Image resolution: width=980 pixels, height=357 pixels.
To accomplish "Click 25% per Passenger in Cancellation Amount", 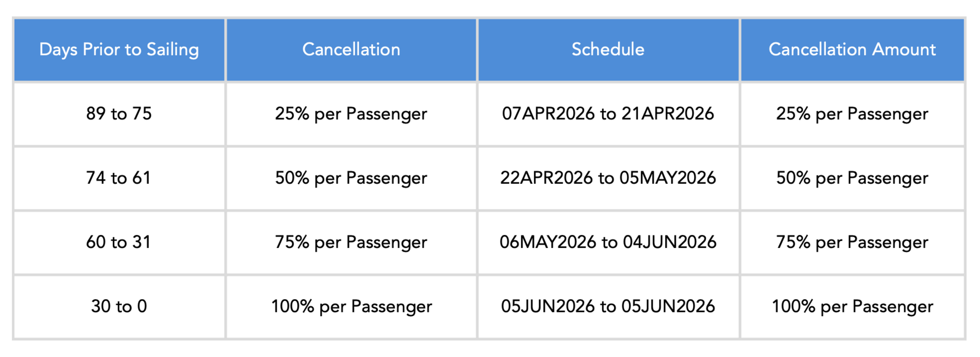I will click(x=853, y=114).
